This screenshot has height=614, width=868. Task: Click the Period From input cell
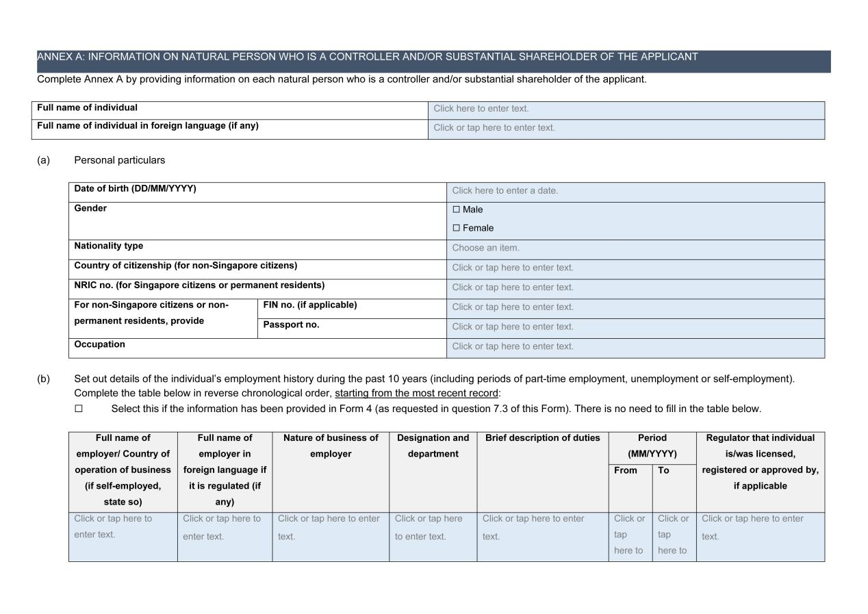(630, 535)
